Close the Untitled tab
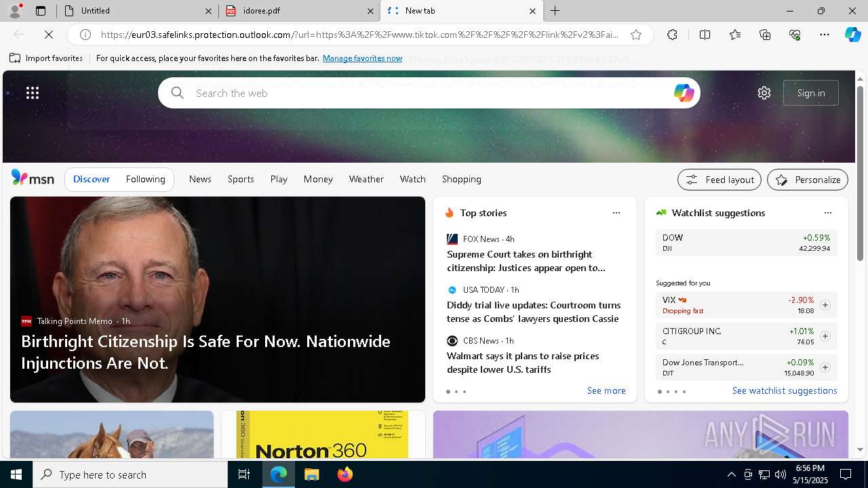 coord(210,11)
